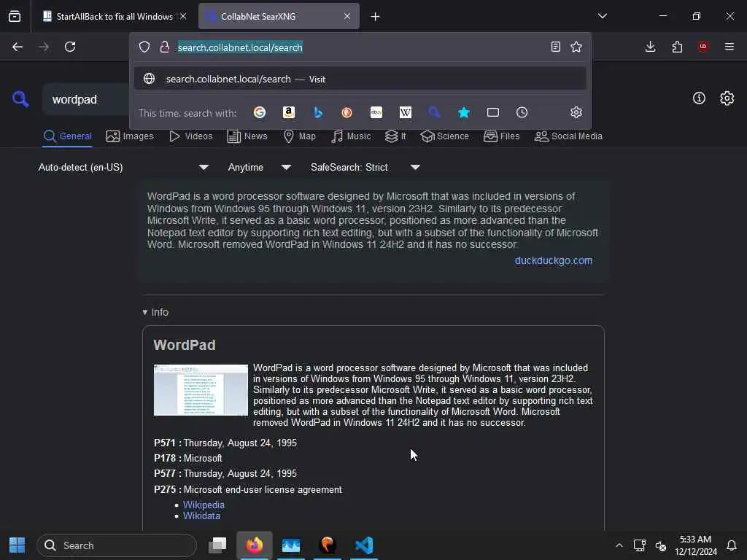Switch to the General category tab
Viewport: 747px width, 560px height.
click(x=68, y=136)
